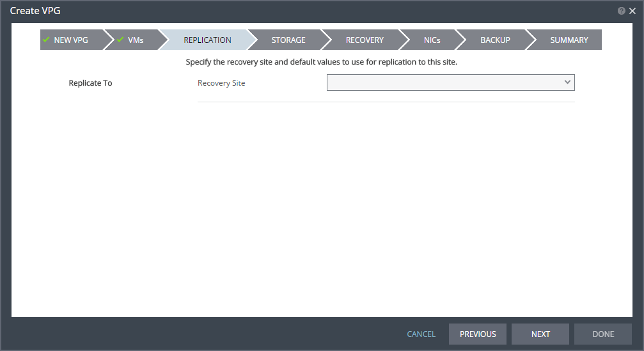Screen dimensions: 644x351
Task: Click the PREVIOUS button
Action: click(x=478, y=334)
